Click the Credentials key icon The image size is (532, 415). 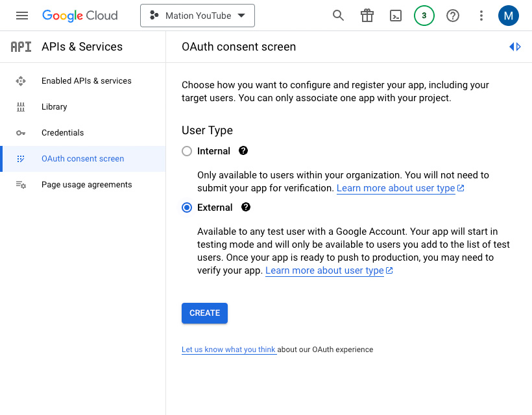coord(21,133)
